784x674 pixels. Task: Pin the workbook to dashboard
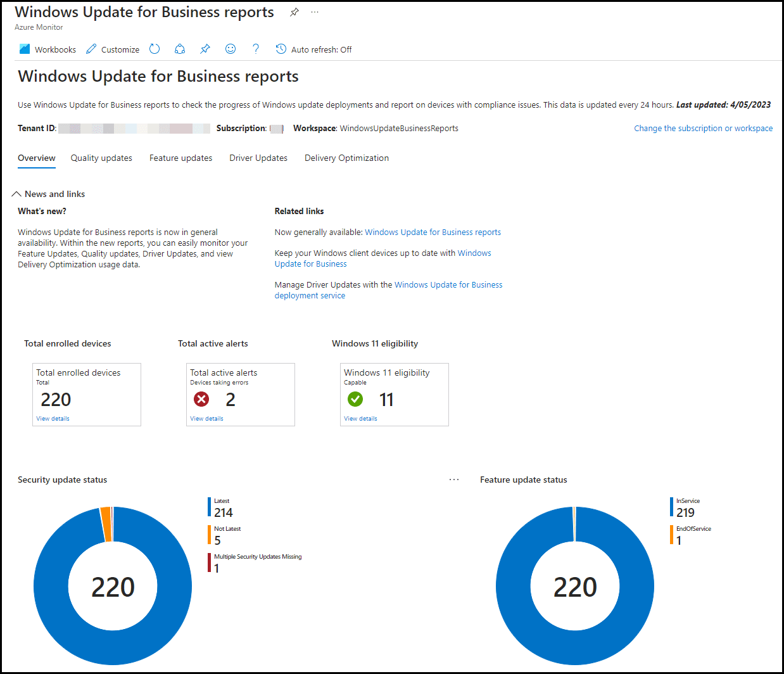pos(205,49)
